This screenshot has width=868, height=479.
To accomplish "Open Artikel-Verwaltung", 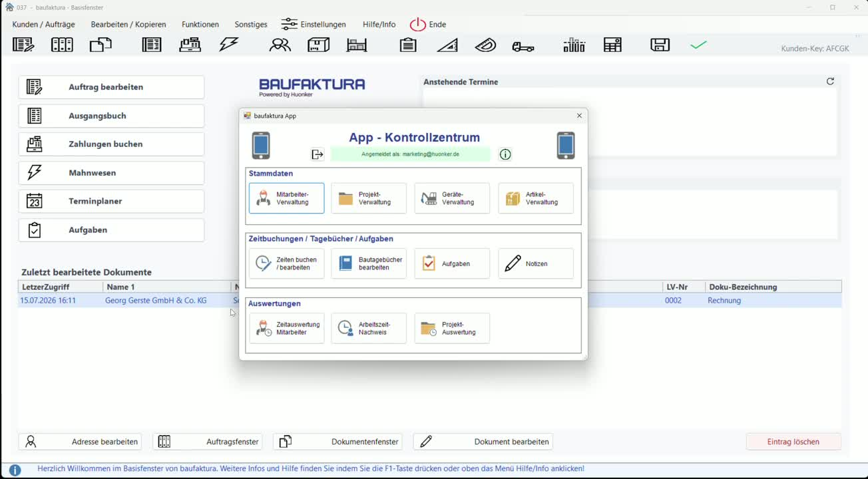I will coord(536,198).
